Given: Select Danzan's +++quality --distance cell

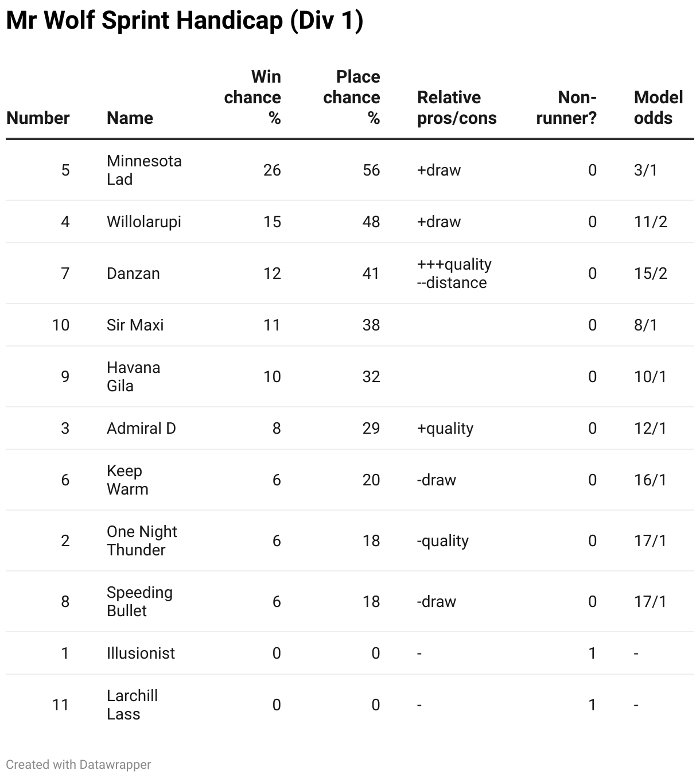Looking at the screenshot, I should point(454,273).
